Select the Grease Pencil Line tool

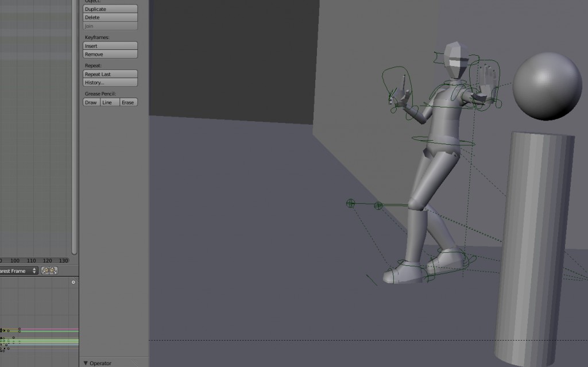(x=108, y=102)
